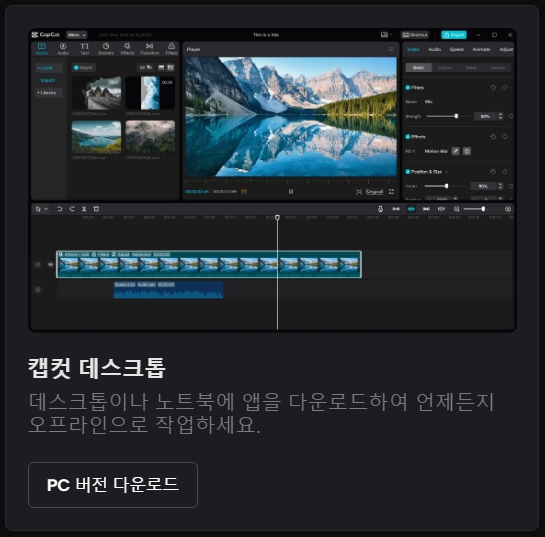Screen dimensions: 545x537
Task: Toggle linkage button right of teal snapping button
Action: 426,209
